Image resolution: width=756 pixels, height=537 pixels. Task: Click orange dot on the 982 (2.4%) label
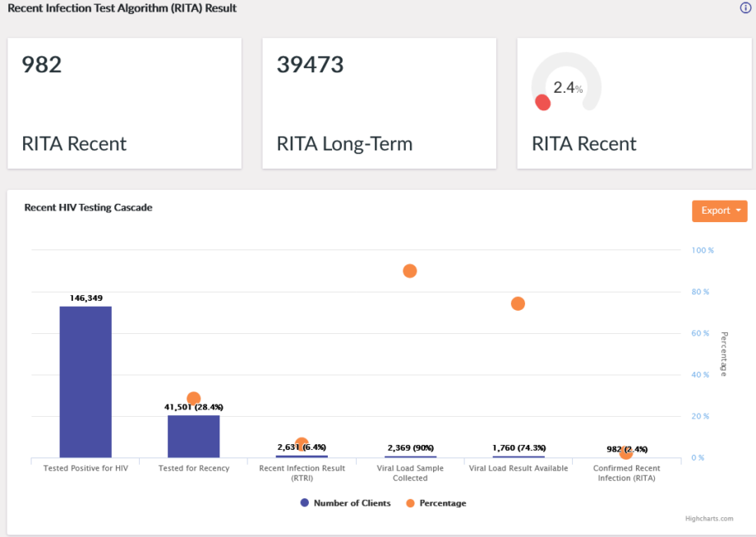(x=626, y=452)
